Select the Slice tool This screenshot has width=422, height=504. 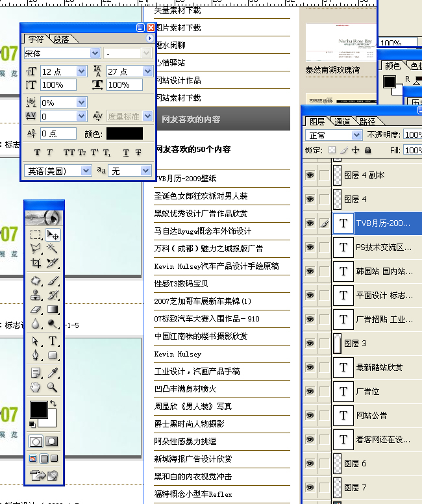(x=53, y=263)
